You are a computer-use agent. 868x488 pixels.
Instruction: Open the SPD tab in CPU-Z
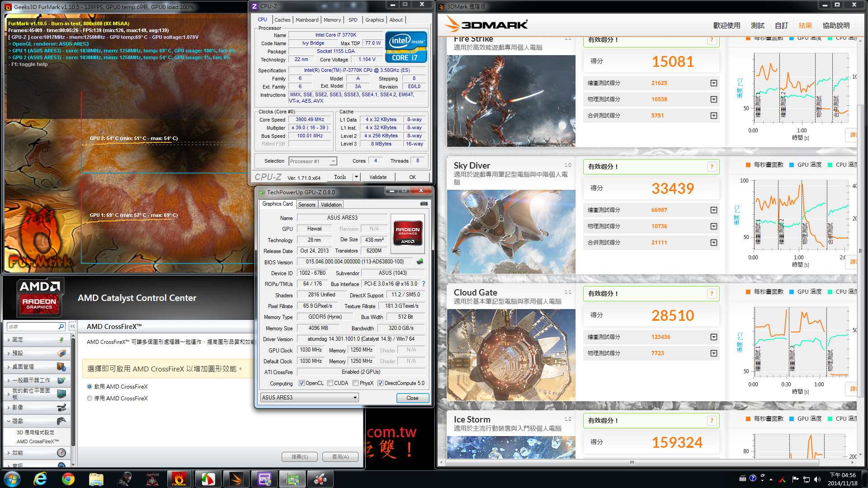click(353, 20)
